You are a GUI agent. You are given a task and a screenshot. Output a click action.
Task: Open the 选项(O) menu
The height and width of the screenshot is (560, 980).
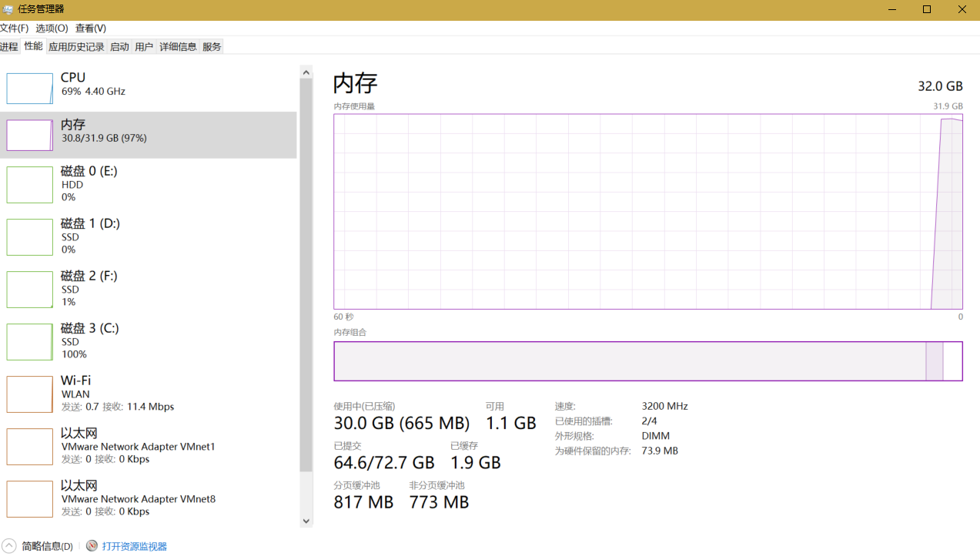coord(52,29)
